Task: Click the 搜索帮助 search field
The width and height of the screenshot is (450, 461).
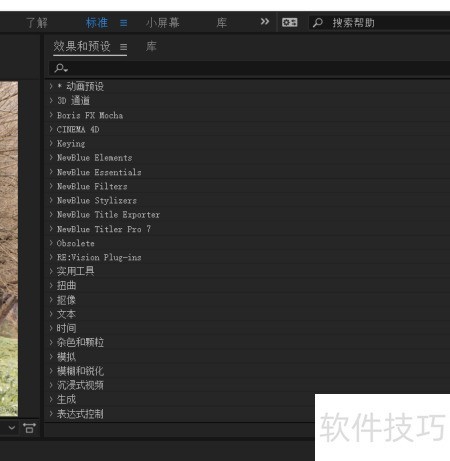Action: (x=380, y=23)
